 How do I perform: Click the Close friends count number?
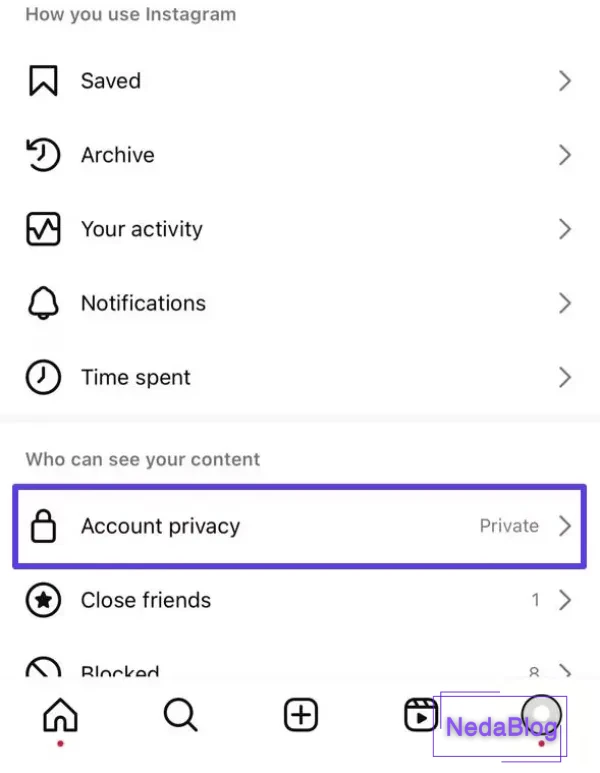[x=536, y=600]
